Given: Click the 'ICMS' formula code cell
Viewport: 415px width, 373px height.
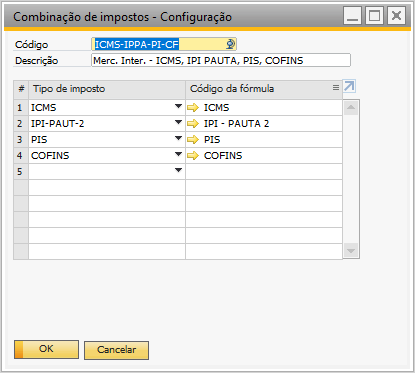Looking at the screenshot, I should [x=264, y=108].
